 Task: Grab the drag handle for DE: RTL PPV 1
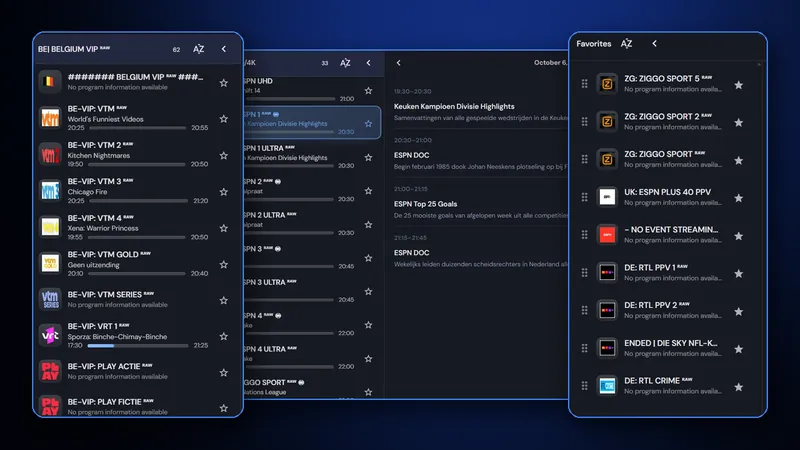click(585, 272)
